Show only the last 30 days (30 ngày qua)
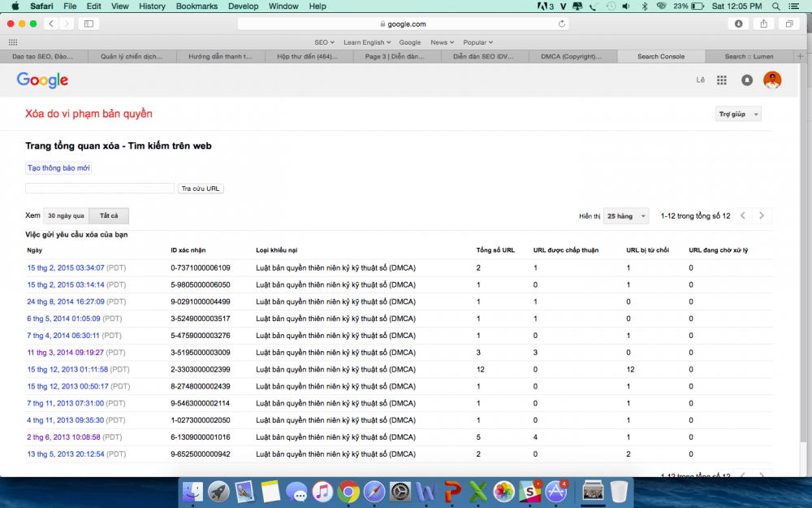812x508 pixels. (66, 215)
